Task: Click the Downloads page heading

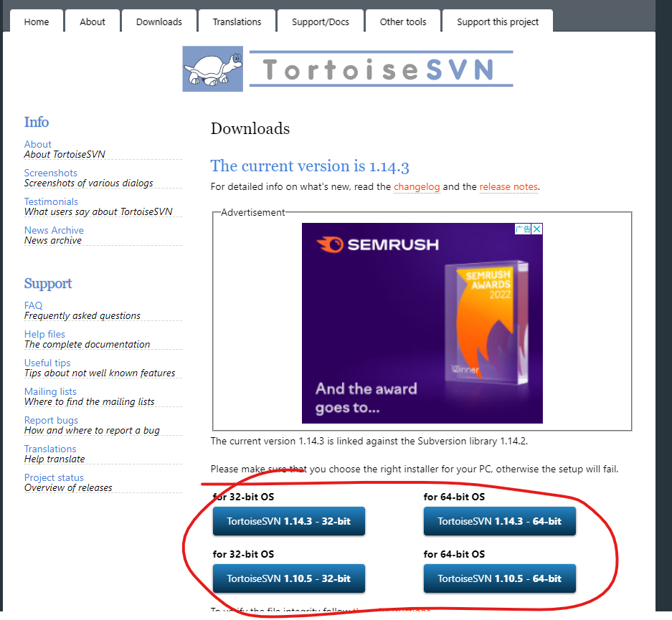Action: (250, 128)
